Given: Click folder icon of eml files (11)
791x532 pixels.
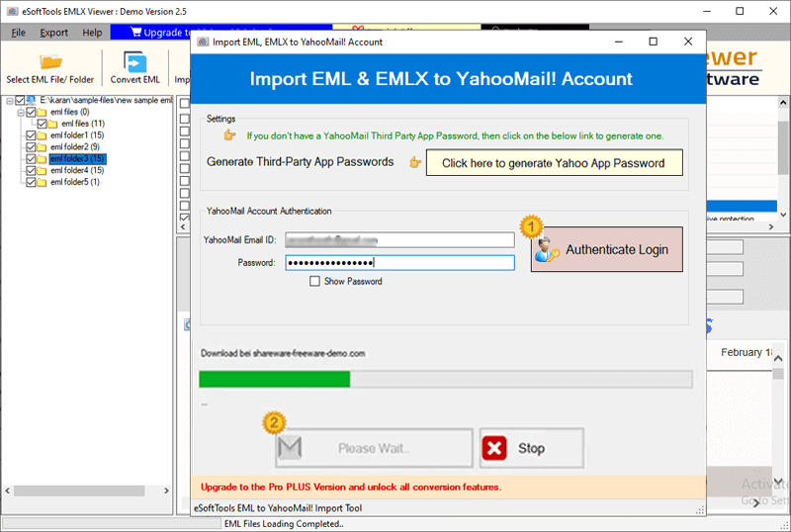Looking at the screenshot, I should tap(52, 124).
